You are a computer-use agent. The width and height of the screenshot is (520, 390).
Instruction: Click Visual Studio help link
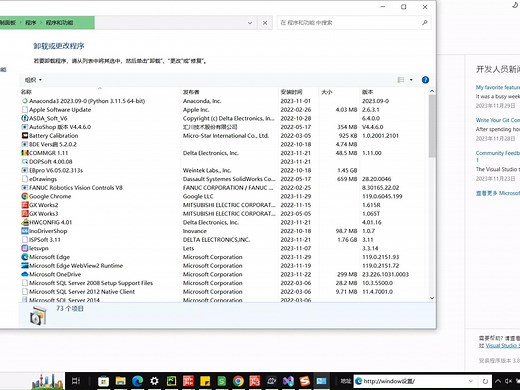pos(502,345)
